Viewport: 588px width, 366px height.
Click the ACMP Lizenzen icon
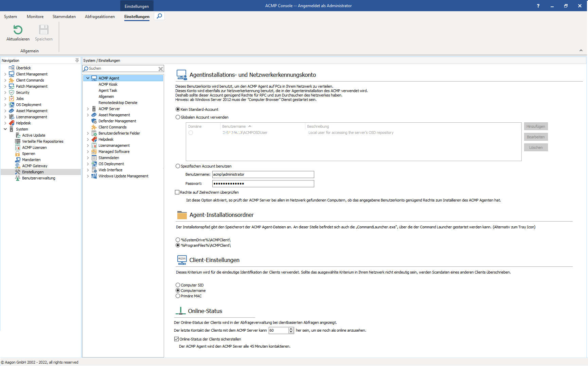18,147
